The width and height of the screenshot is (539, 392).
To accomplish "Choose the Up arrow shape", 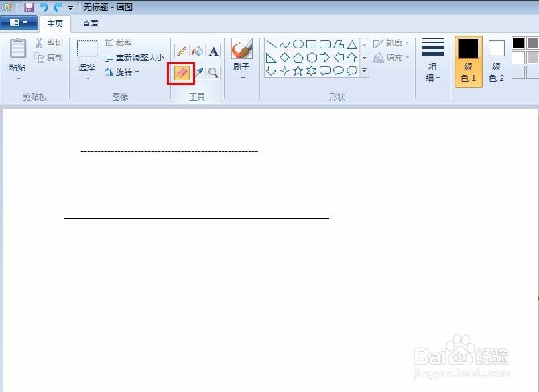I will coord(352,58).
